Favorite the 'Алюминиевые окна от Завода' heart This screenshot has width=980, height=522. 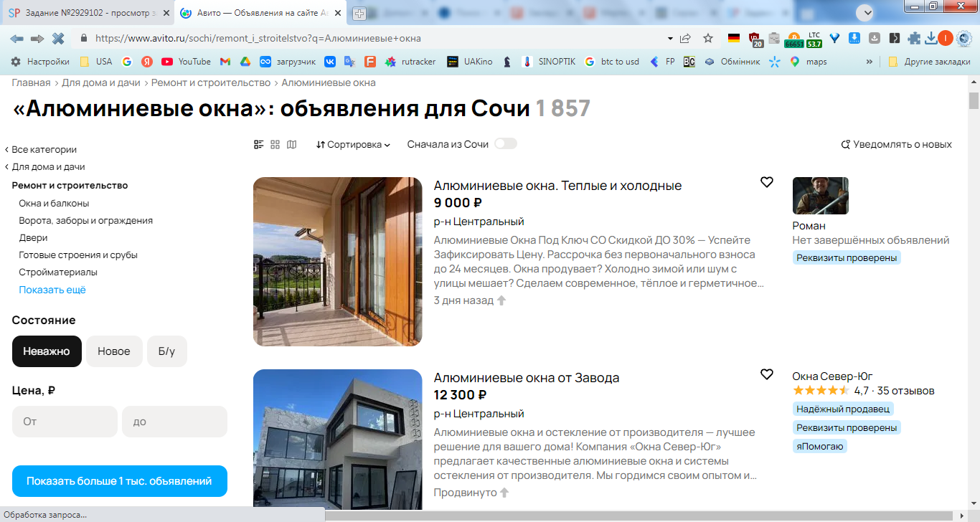coord(767,374)
